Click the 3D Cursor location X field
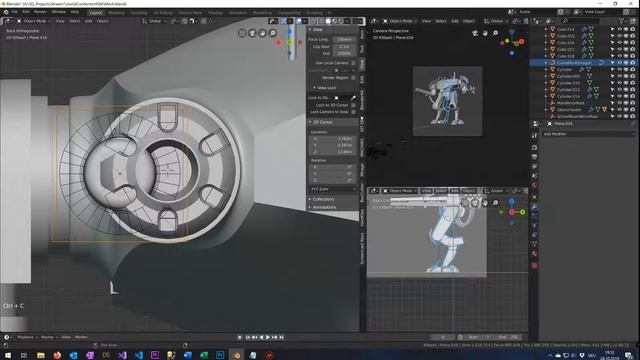Image resolution: width=640 pixels, height=360 pixels. click(333, 139)
